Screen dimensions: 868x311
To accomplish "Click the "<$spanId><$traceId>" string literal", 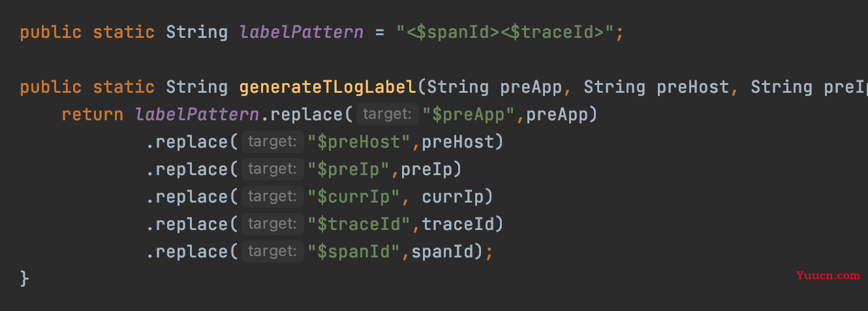I will click(x=505, y=32).
